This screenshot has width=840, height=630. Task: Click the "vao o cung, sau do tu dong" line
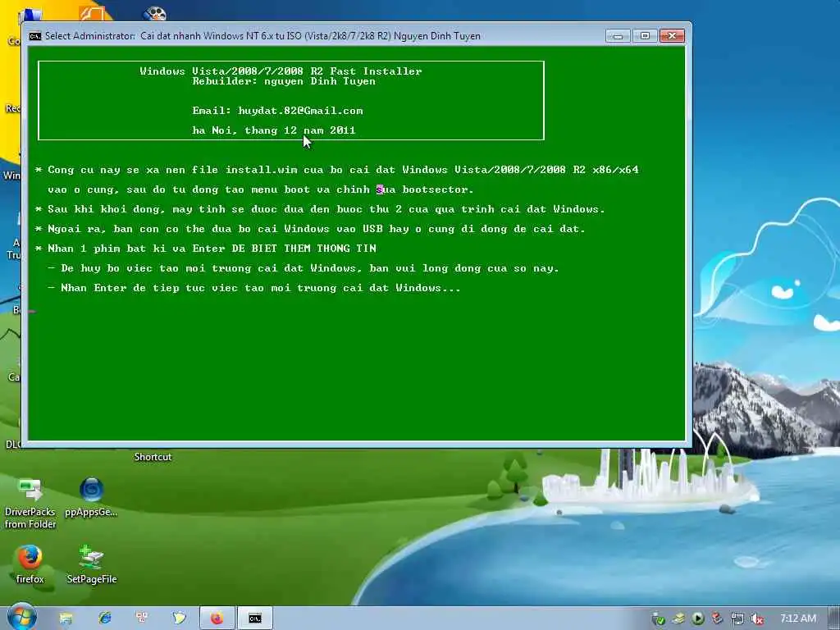point(260,189)
